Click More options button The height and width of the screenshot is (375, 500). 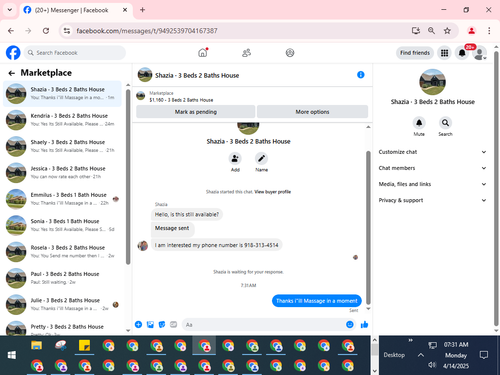coord(312,112)
